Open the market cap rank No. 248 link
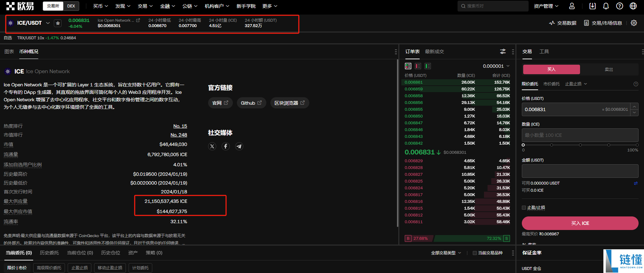The height and width of the screenshot is (273, 644). [x=179, y=135]
